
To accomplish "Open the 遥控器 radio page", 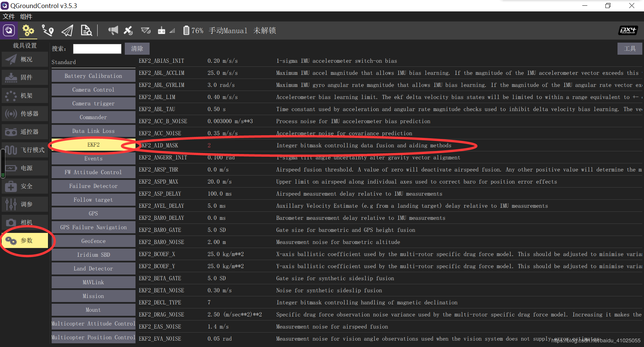I will tap(25, 132).
